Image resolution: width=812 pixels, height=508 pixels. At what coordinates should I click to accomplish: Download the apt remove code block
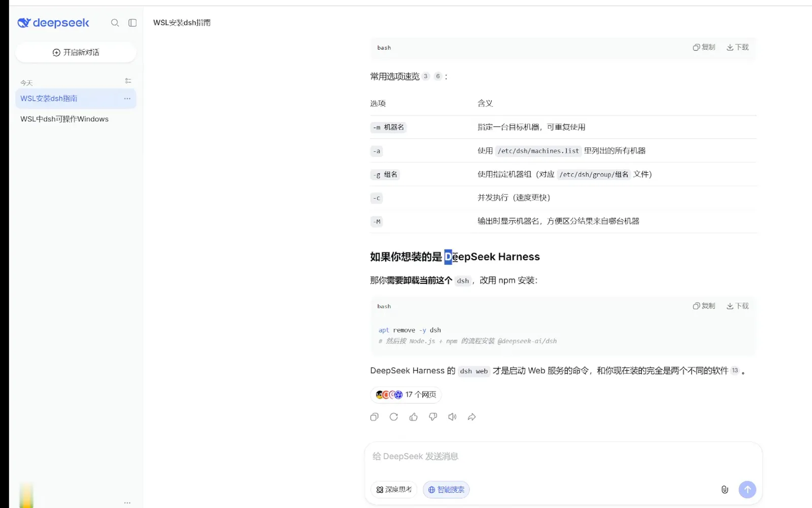[x=737, y=306]
